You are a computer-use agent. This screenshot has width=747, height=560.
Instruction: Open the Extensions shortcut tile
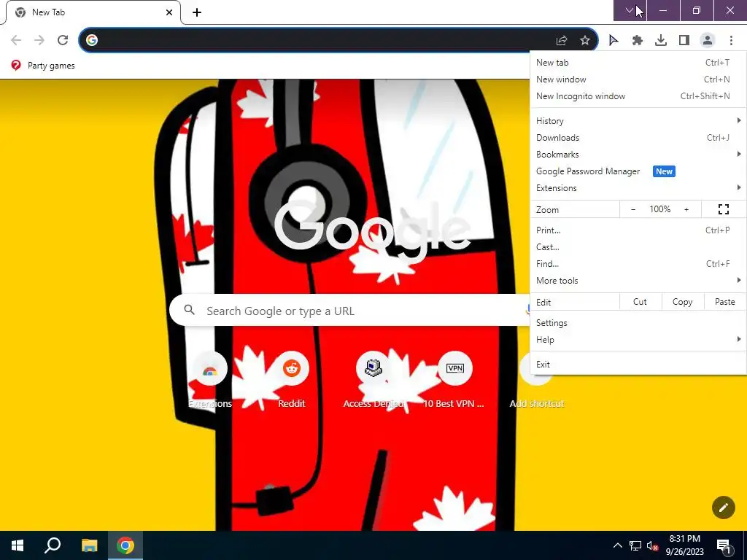[210, 381]
